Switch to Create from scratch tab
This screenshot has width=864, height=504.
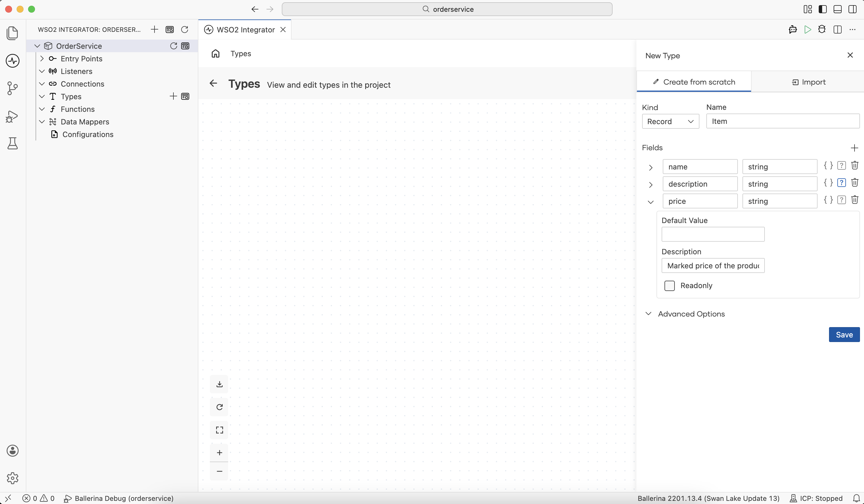click(x=694, y=82)
